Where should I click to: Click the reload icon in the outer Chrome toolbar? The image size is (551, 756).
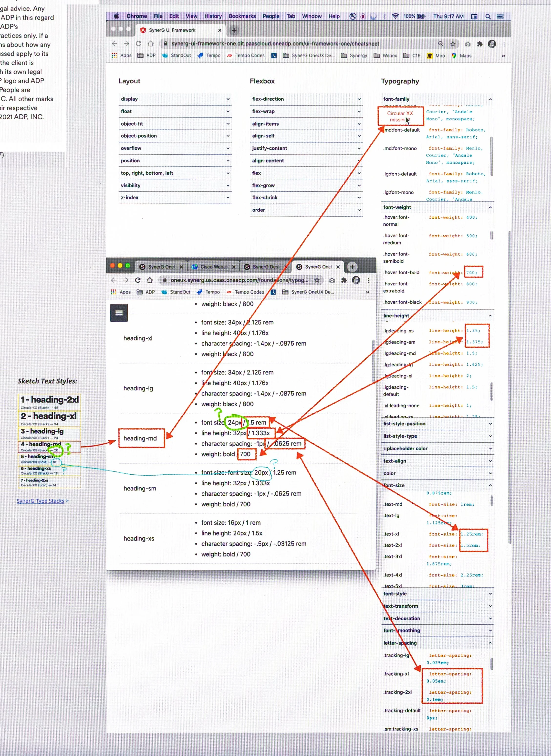[138, 44]
